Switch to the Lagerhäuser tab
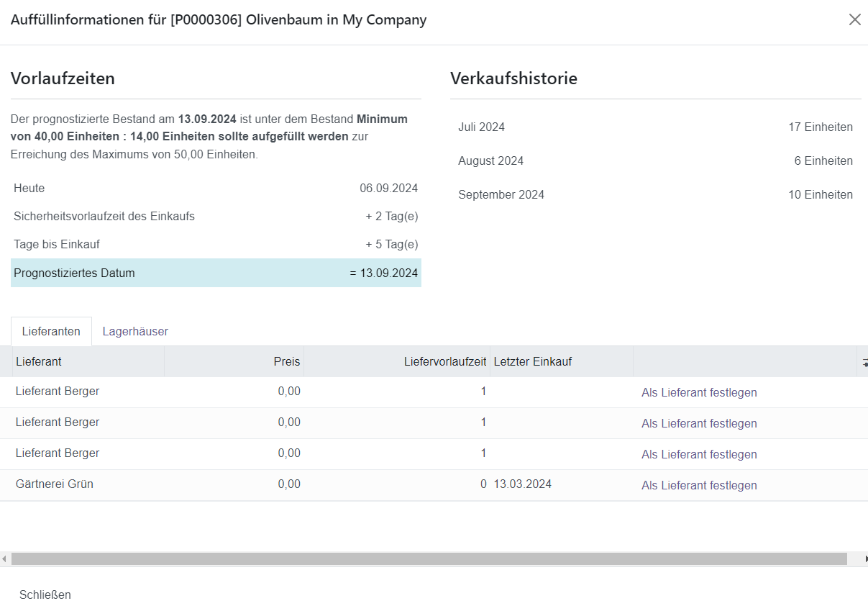This screenshot has width=868, height=606. [x=135, y=332]
